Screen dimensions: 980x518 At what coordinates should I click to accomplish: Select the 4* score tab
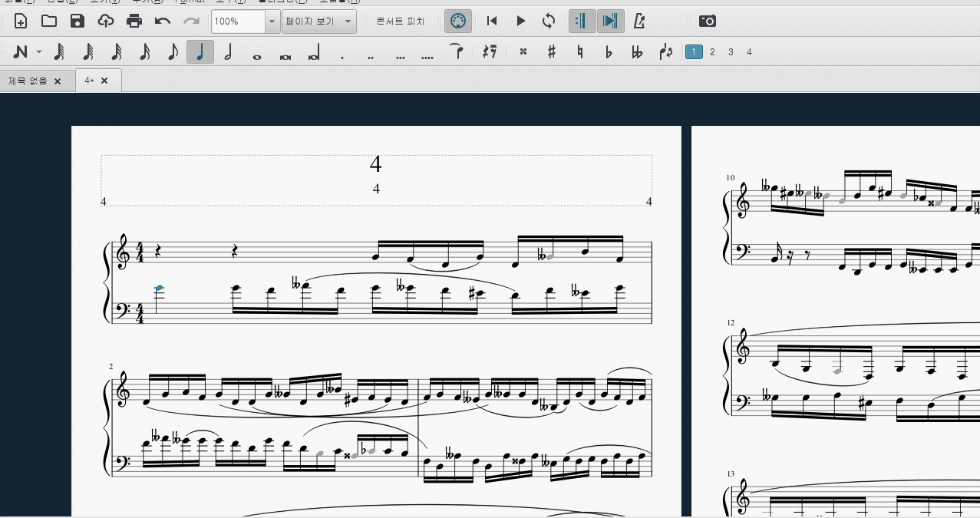pos(89,81)
